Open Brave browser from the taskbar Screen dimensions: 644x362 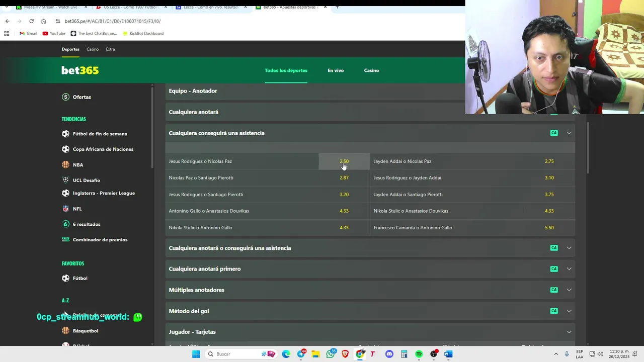(345, 354)
